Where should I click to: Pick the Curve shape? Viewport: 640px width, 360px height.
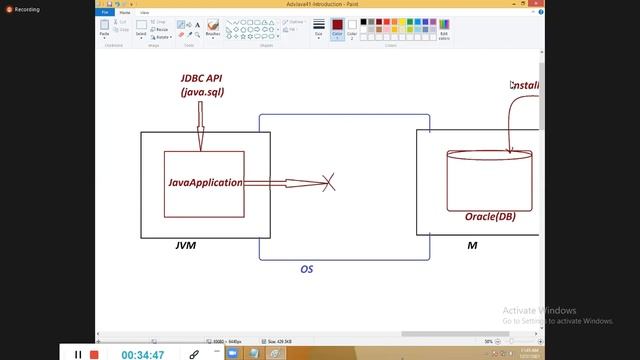click(x=236, y=22)
